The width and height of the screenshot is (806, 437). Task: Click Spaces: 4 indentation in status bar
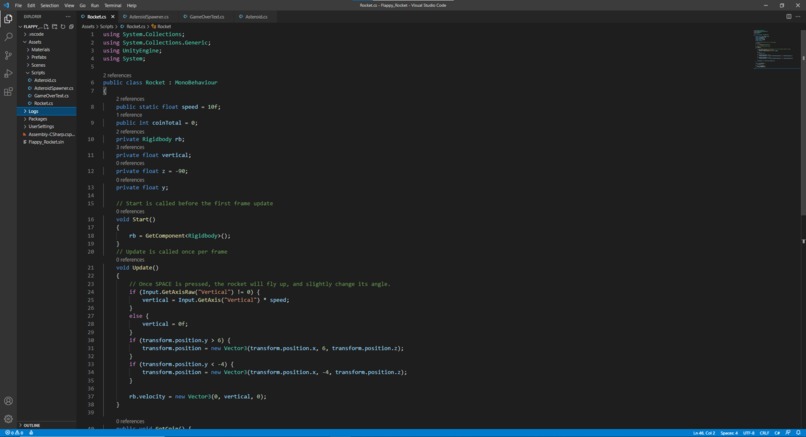coord(729,433)
